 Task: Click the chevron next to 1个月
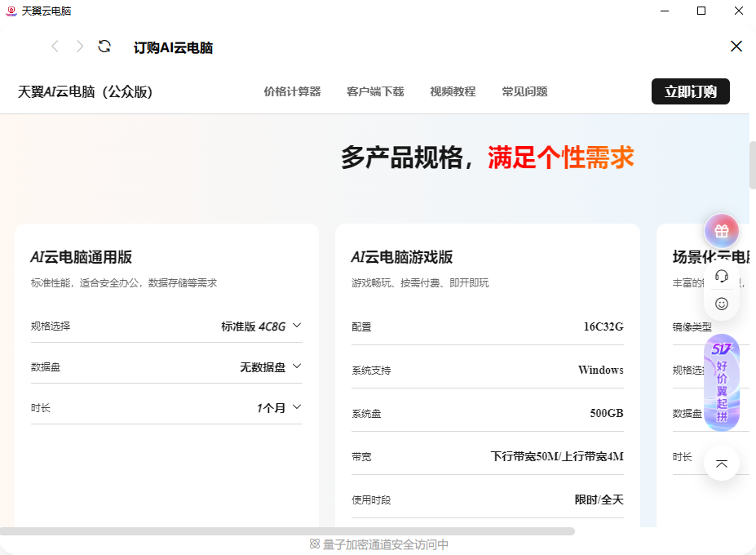click(297, 406)
